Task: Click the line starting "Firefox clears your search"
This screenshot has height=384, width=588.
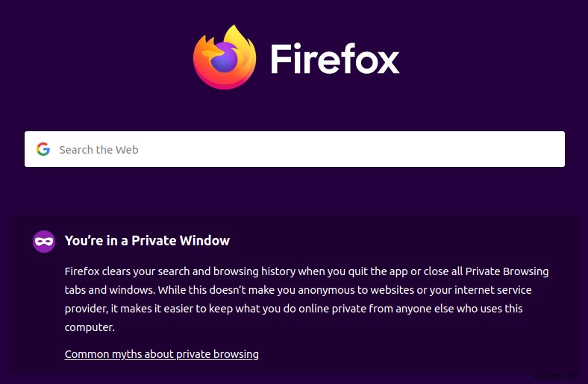Action: coord(298,271)
